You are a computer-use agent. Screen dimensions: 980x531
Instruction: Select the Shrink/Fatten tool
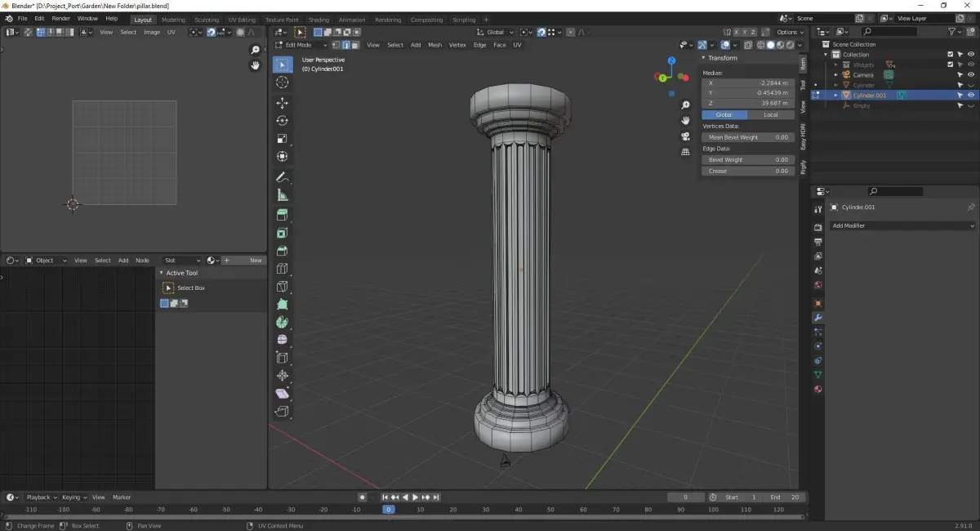click(x=283, y=376)
